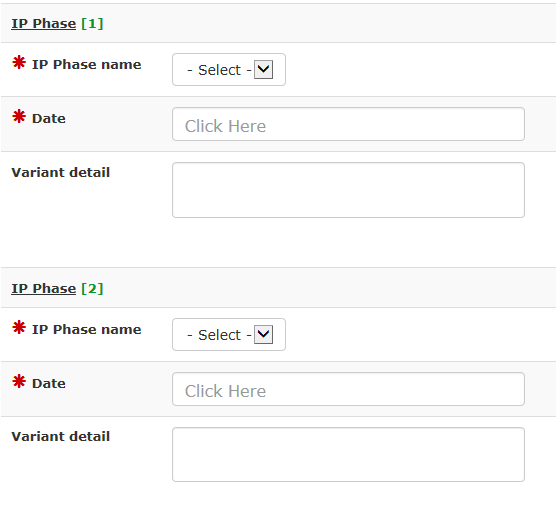Click the Variant detail label in phase 2
556x521 pixels.
(61, 437)
